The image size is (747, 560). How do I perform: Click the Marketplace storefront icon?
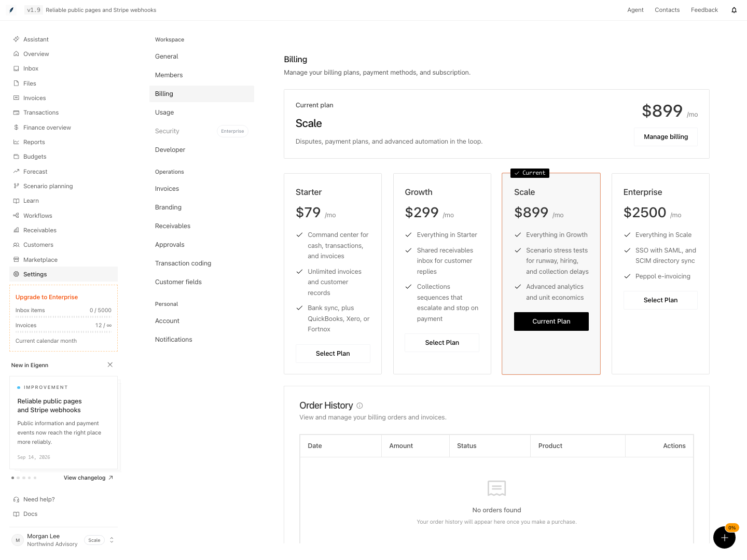coord(16,260)
